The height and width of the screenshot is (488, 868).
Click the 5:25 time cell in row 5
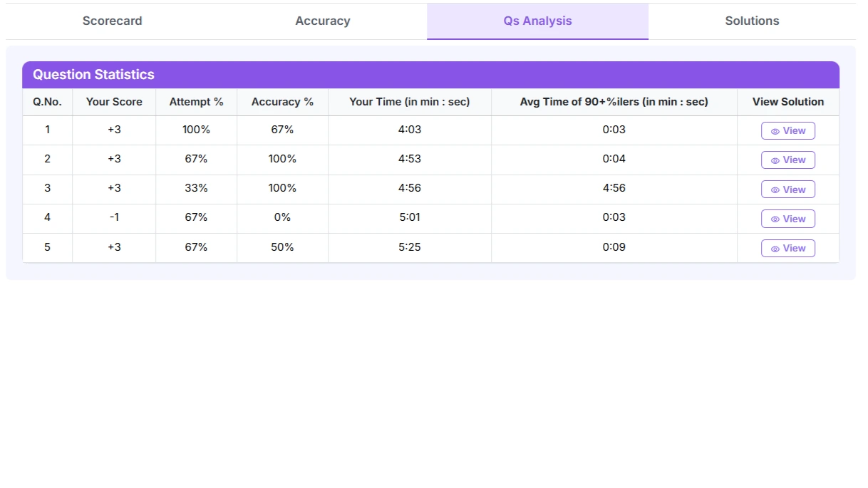point(409,247)
